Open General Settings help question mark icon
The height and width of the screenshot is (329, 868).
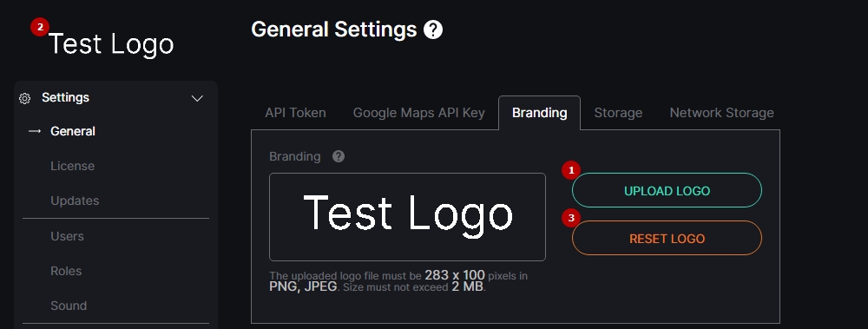433,30
